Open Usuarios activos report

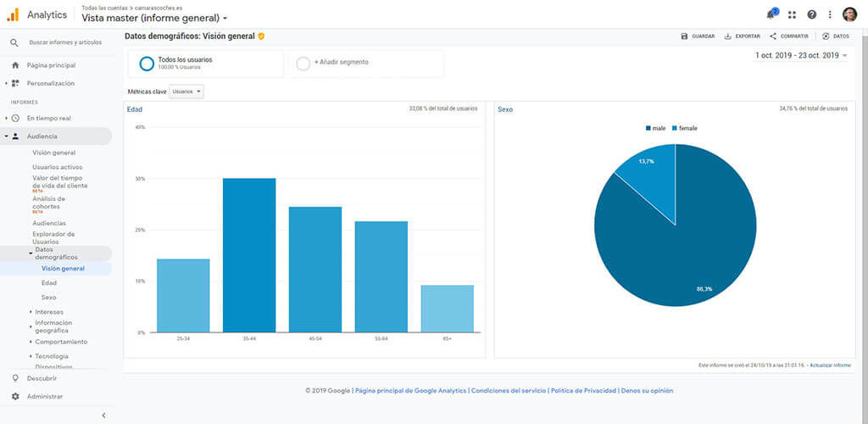click(57, 167)
